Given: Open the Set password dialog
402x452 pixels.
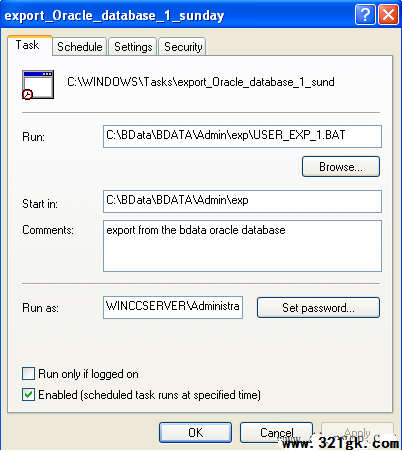Looking at the screenshot, I should point(318,307).
